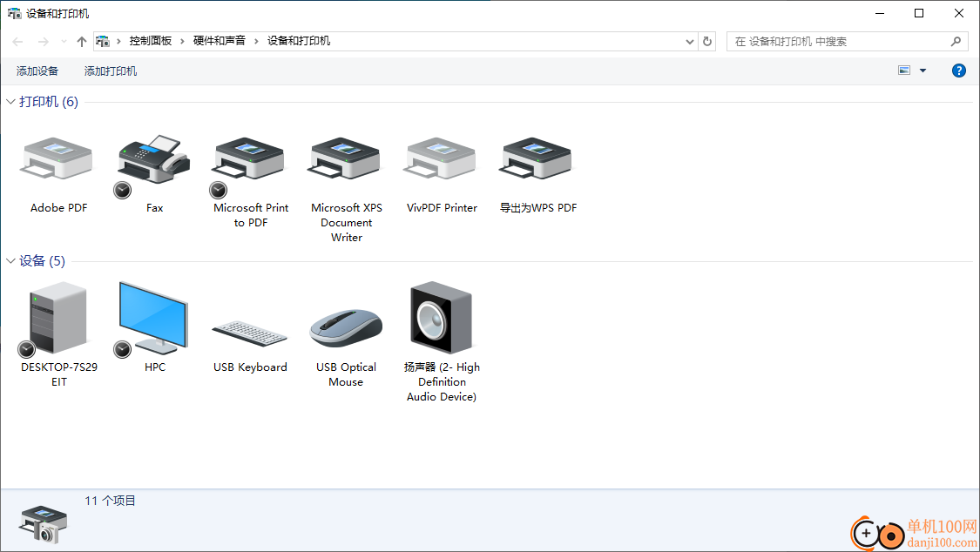This screenshot has height=552, width=980.
Task: Click the back navigation arrow
Action: [x=17, y=41]
